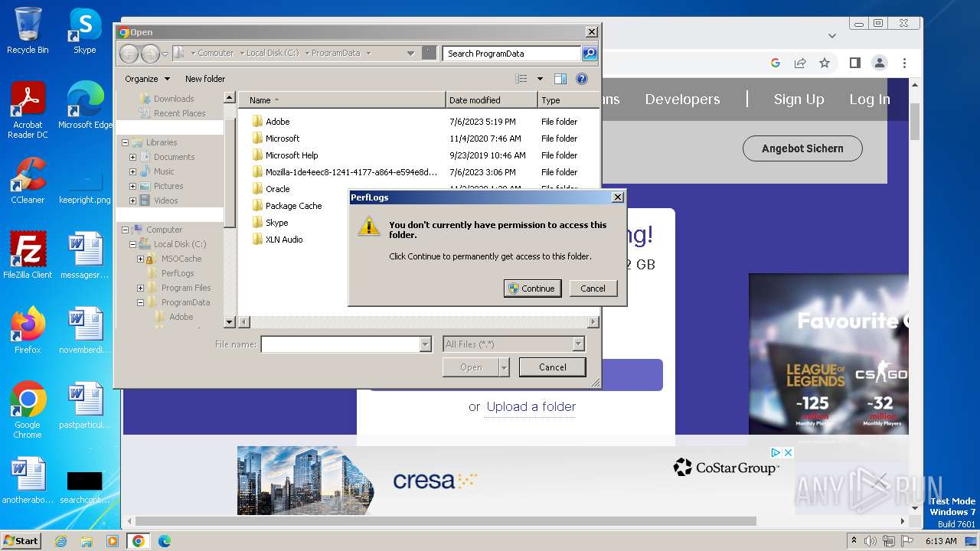This screenshot has width=980, height=551.
Task: Click New folder in toolbar
Action: tap(205, 79)
